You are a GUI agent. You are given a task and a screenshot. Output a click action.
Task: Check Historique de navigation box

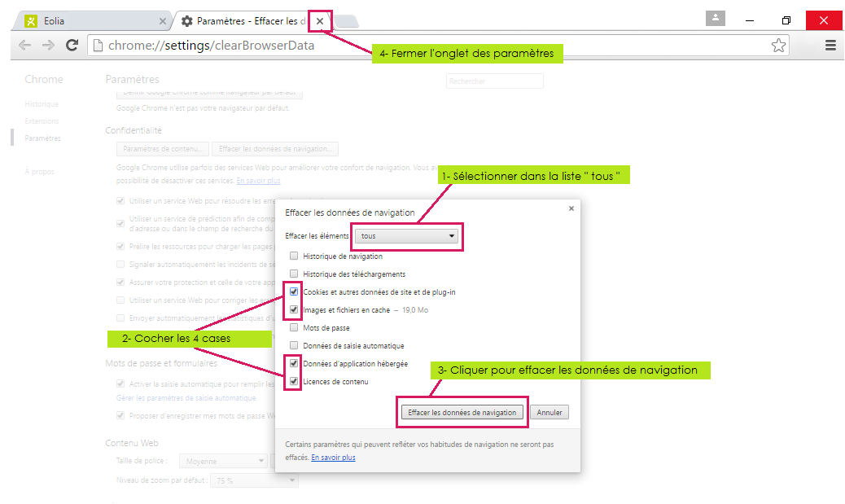pyautogui.click(x=294, y=256)
